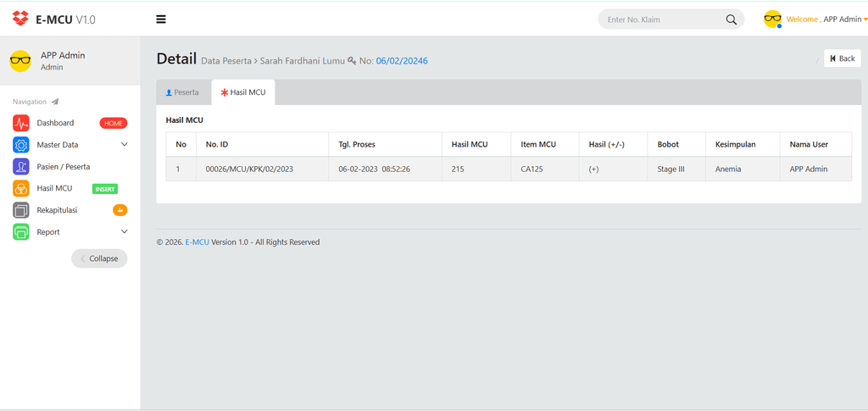
Task: Open Dashboard in the navigation
Action: pos(55,123)
